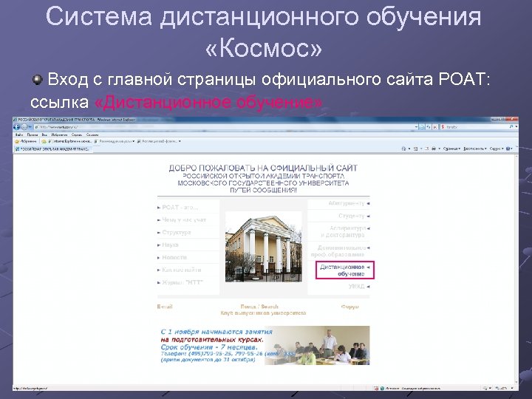This screenshot has width=532, height=399.
Task: Click the academy building photo
Action: pos(263,247)
